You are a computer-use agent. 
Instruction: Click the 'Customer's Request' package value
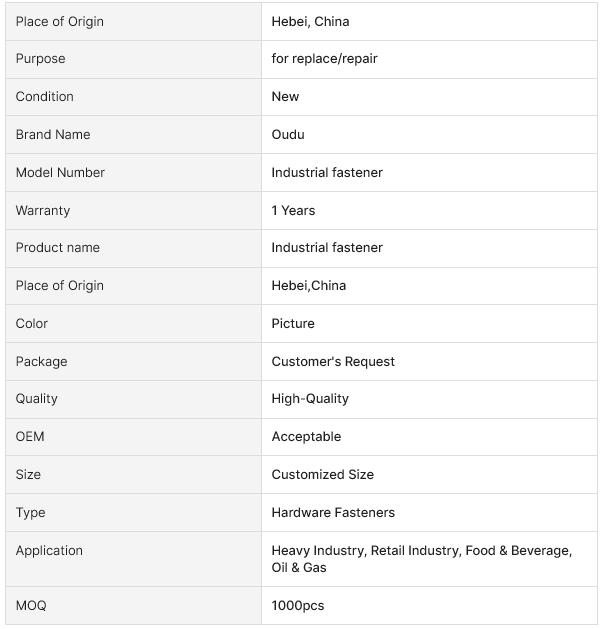coord(333,362)
